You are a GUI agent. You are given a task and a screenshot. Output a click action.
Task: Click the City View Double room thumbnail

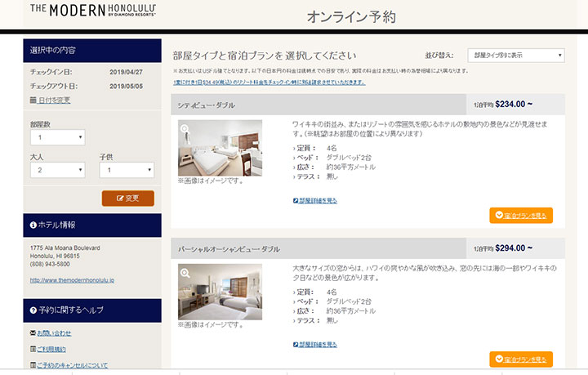[x=220, y=148]
